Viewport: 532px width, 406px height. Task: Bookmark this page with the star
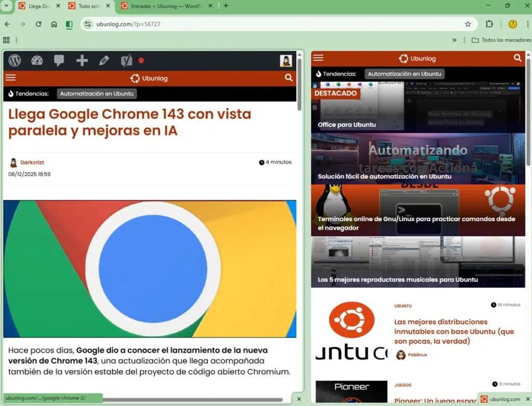468,24
